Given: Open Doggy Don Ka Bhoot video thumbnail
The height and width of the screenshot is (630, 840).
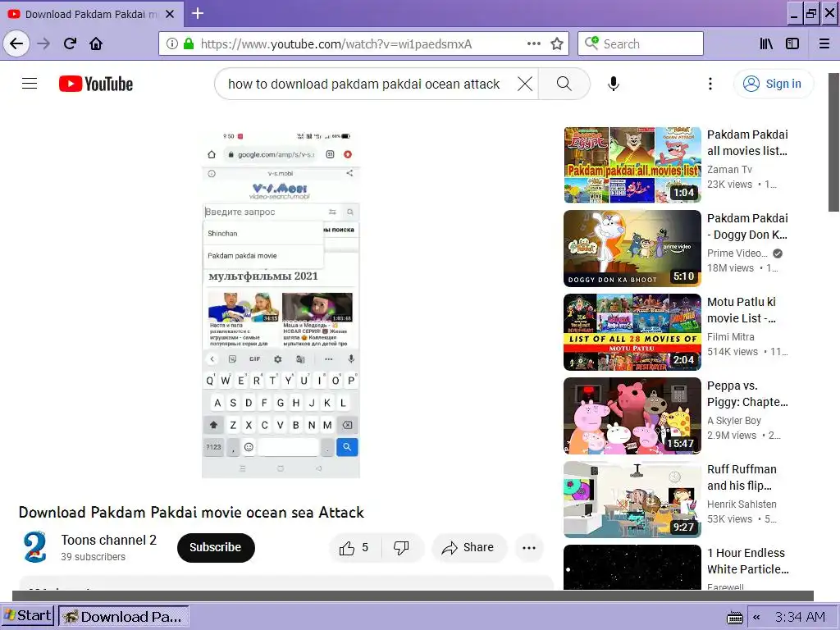Looking at the screenshot, I should click(x=632, y=249).
